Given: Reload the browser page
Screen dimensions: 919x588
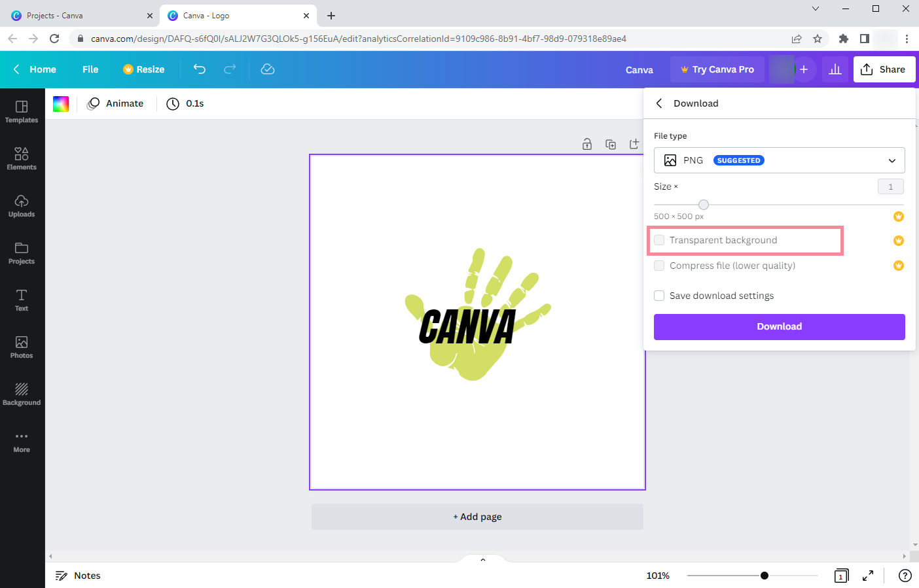Looking at the screenshot, I should pos(54,39).
